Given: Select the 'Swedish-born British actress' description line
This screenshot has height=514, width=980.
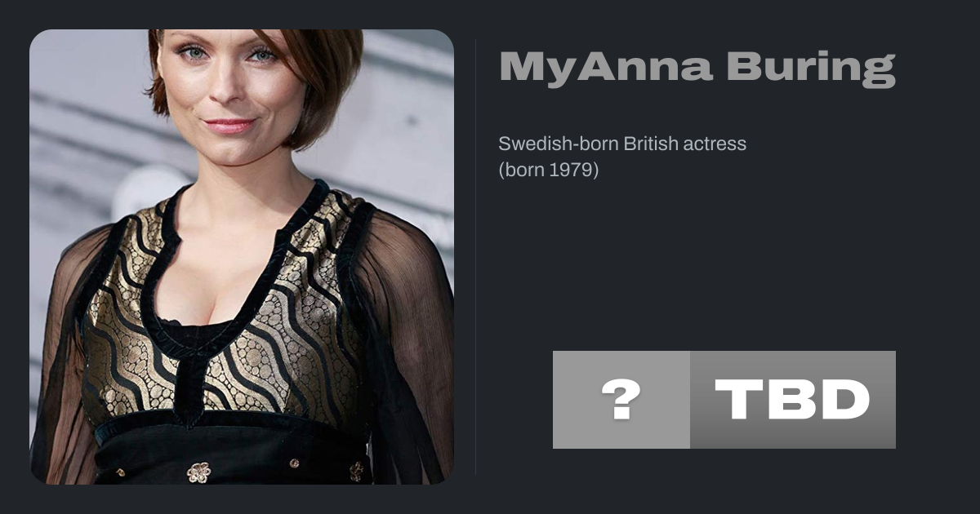Looking at the screenshot, I should click(x=622, y=144).
